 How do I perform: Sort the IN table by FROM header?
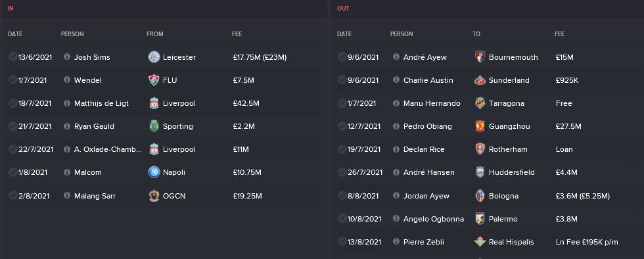155,34
